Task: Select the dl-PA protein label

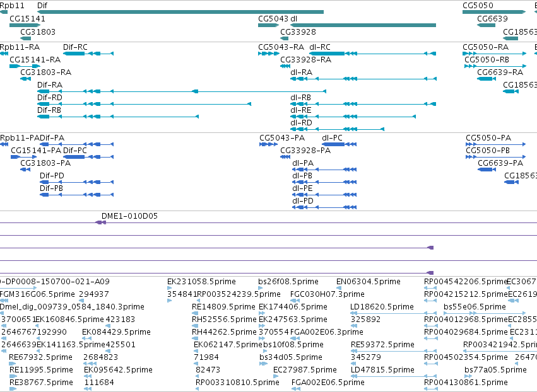Action: pos(303,163)
